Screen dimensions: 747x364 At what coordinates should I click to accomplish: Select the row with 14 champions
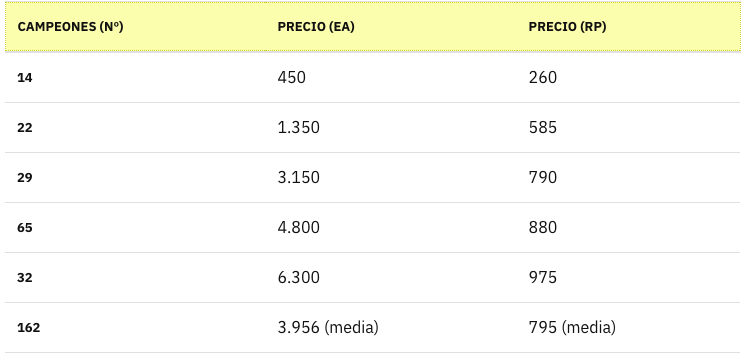click(373, 77)
